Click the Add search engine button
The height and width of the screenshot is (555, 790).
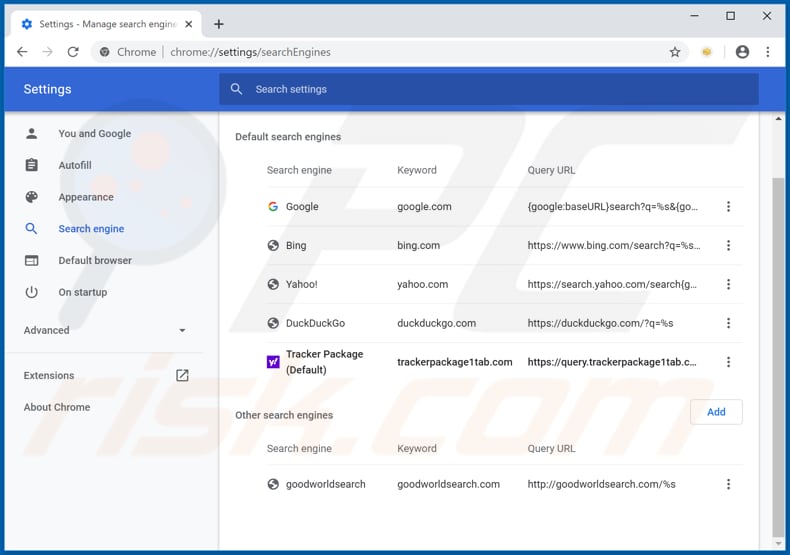point(716,412)
